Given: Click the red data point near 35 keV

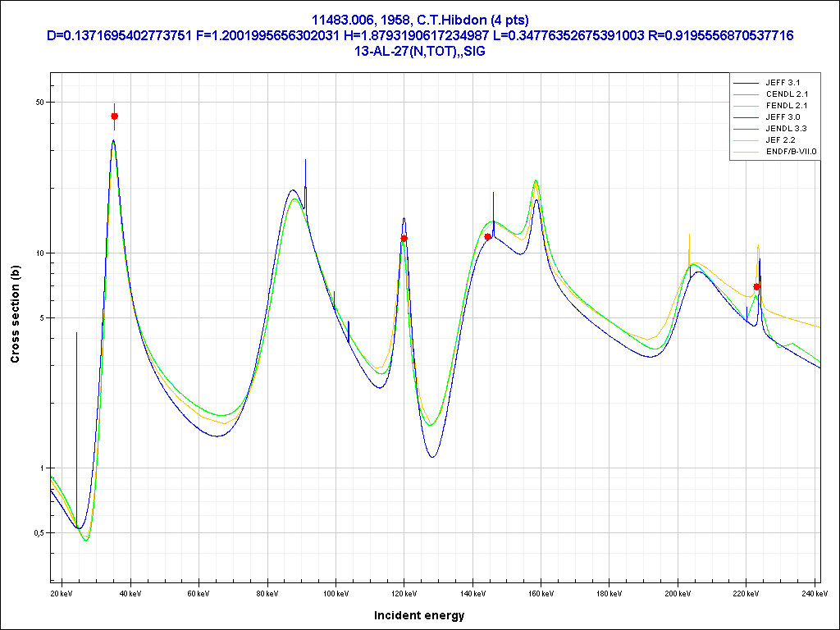Looking at the screenshot, I should [x=115, y=116].
